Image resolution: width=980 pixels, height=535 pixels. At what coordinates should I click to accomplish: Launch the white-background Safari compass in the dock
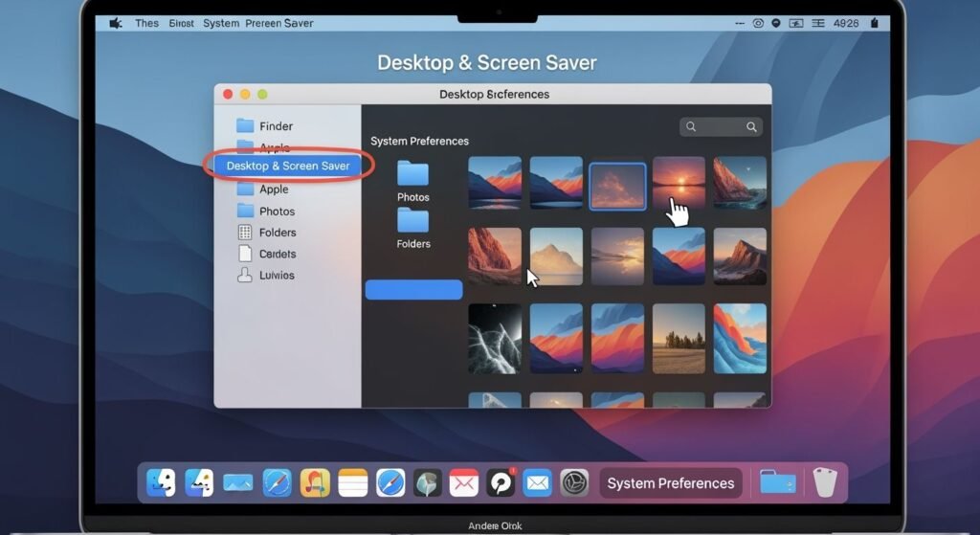[390, 483]
